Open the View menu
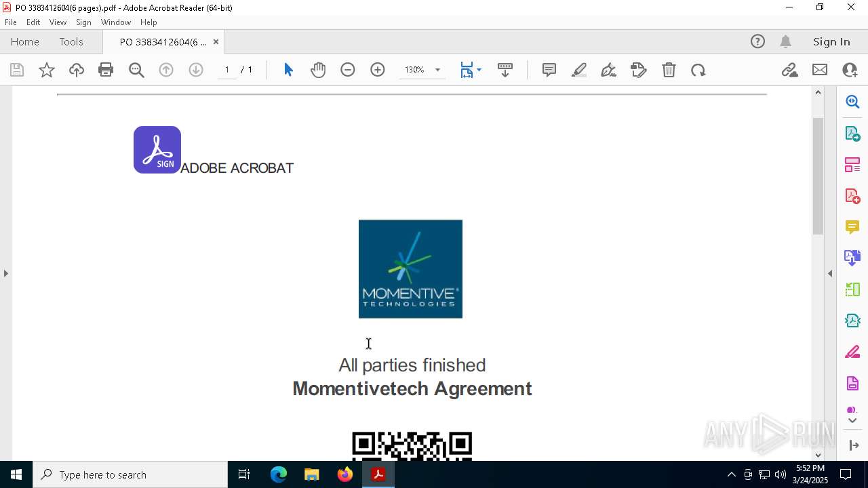The height and width of the screenshot is (488, 868). (58, 22)
